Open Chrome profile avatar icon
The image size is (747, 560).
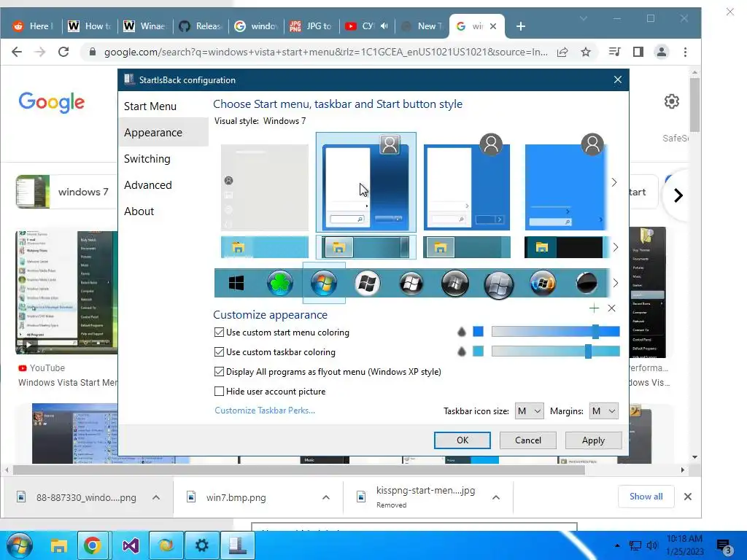(661, 52)
